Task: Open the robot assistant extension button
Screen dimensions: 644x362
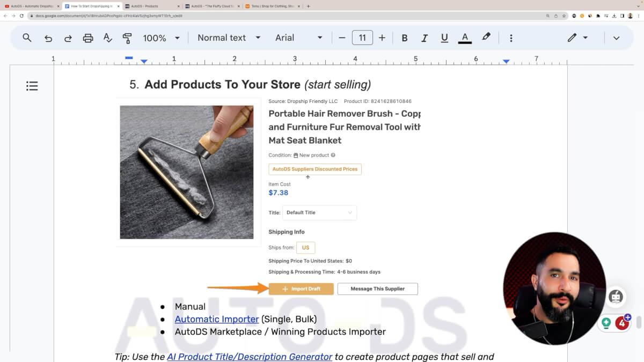Action: pyautogui.click(x=616, y=297)
